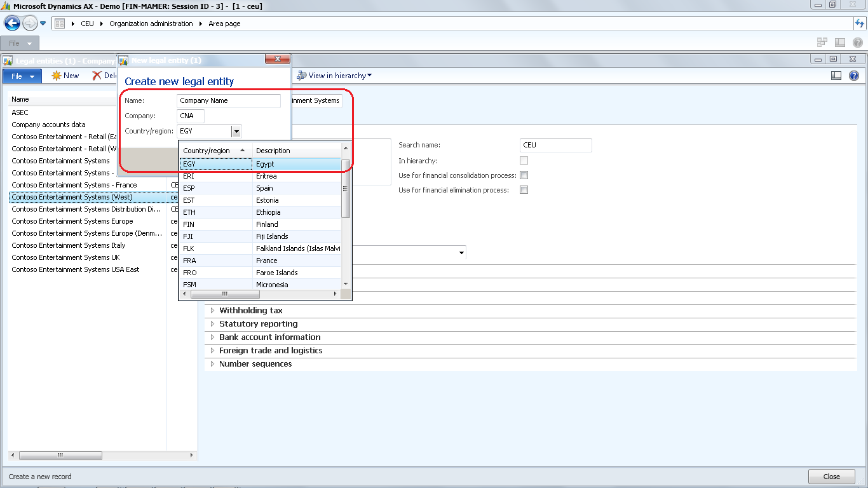Click Area page in breadcrumb
The image size is (868, 488).
click(224, 24)
